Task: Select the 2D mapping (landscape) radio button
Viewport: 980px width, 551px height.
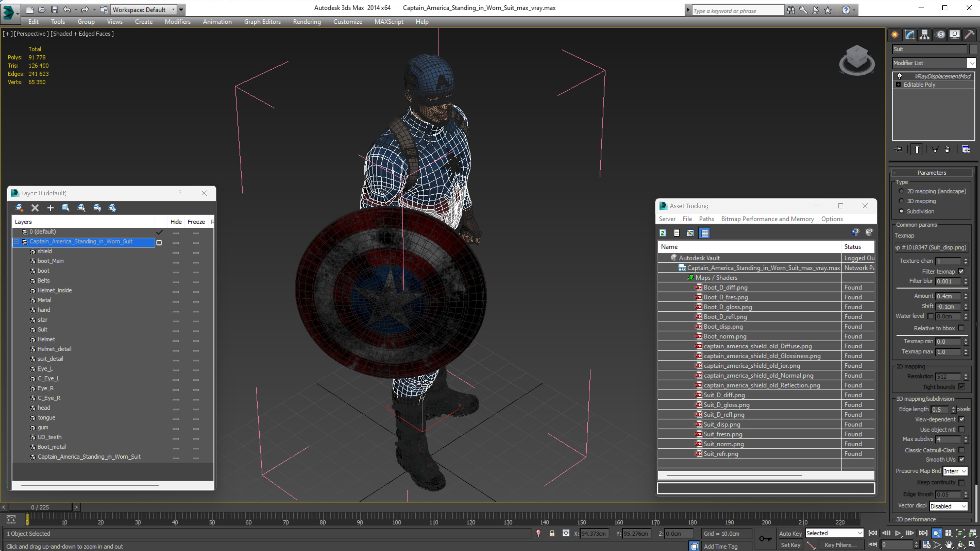Action: (x=901, y=191)
